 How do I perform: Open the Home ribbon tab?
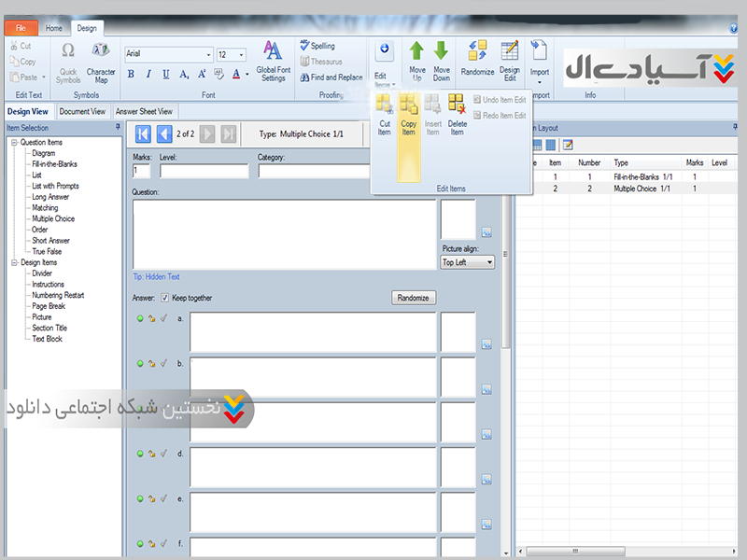[54, 28]
